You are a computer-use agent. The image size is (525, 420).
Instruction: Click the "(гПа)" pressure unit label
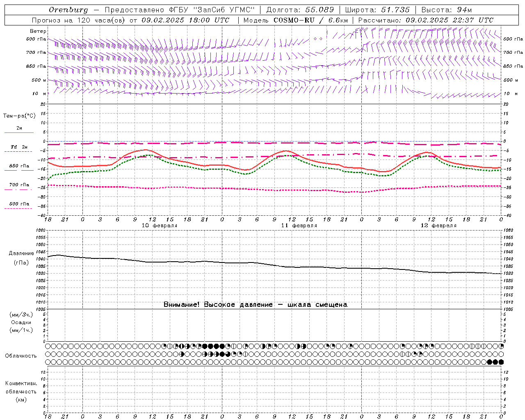coord(21,262)
